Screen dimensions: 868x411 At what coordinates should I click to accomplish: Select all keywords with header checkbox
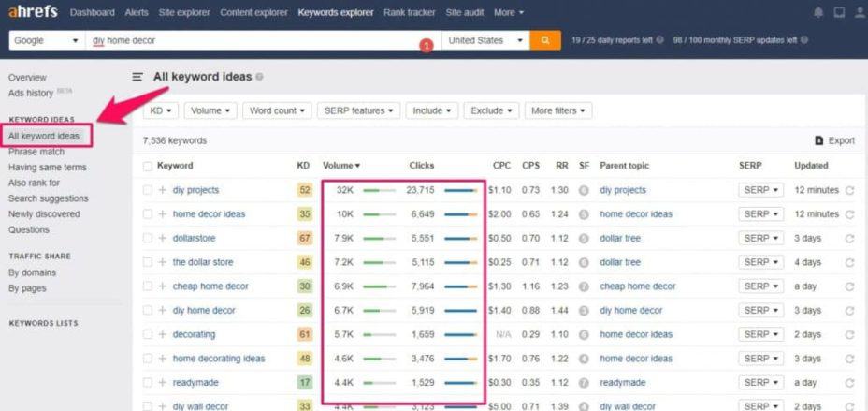pos(148,166)
